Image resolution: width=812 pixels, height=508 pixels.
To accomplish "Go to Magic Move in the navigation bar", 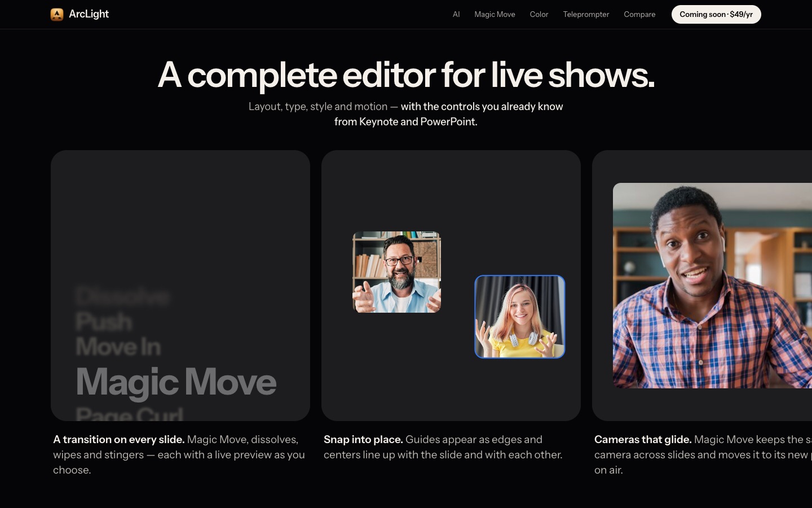I will click(x=495, y=14).
